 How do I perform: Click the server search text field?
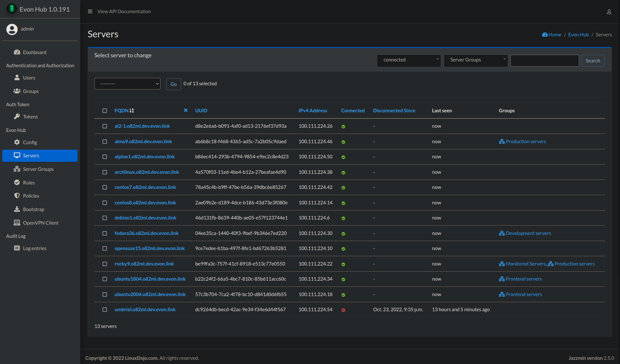pos(545,61)
